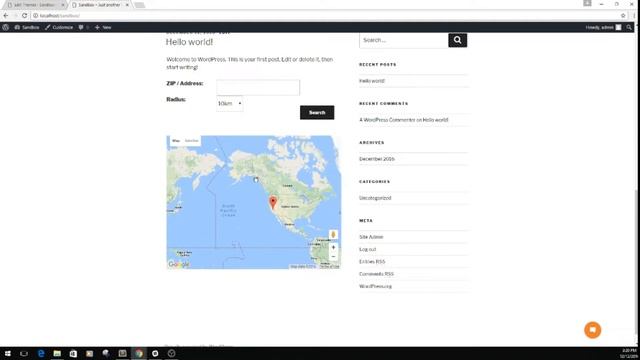Click the black Search button below Radius

[x=317, y=113]
